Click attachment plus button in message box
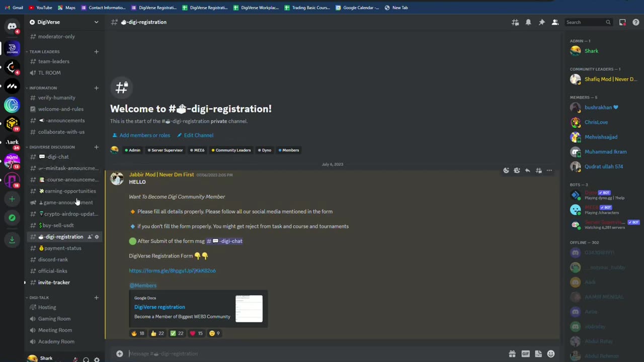The width and height of the screenshot is (644, 362). click(120, 353)
